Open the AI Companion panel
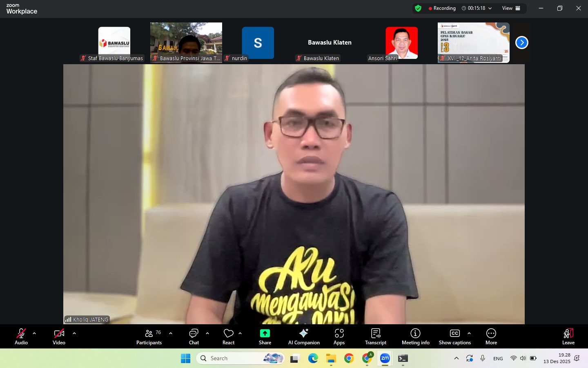 click(304, 337)
